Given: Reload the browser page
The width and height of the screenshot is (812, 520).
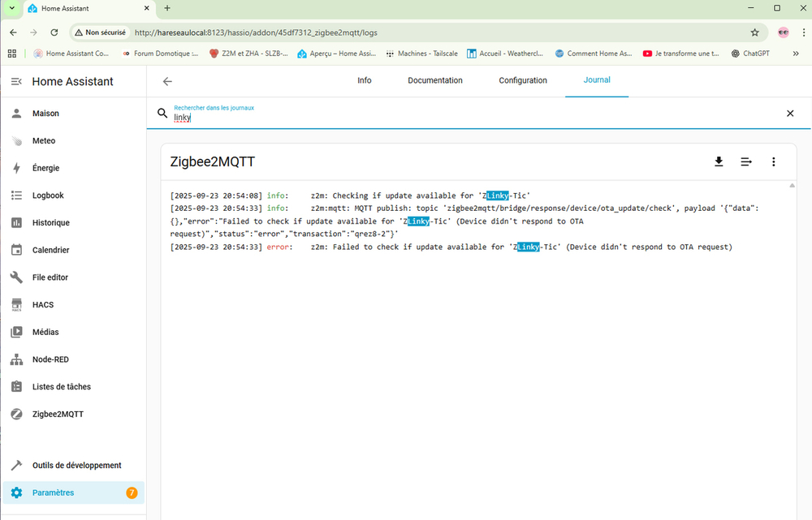Looking at the screenshot, I should point(54,32).
